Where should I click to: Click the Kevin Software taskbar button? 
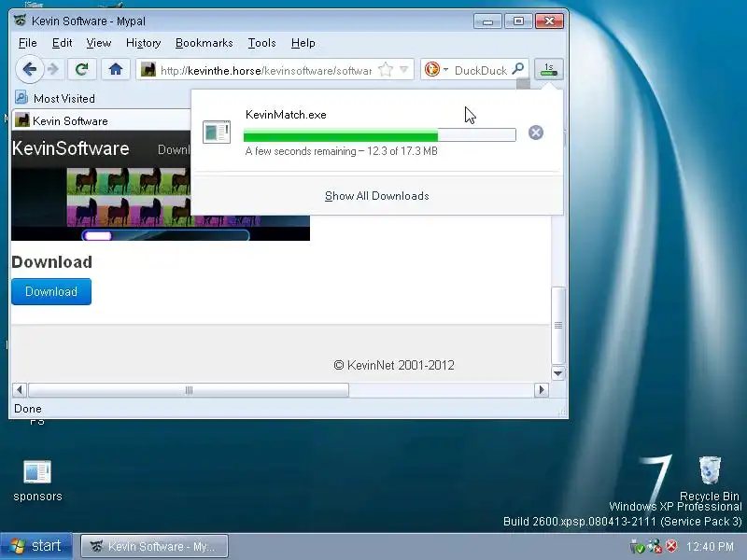click(154, 546)
